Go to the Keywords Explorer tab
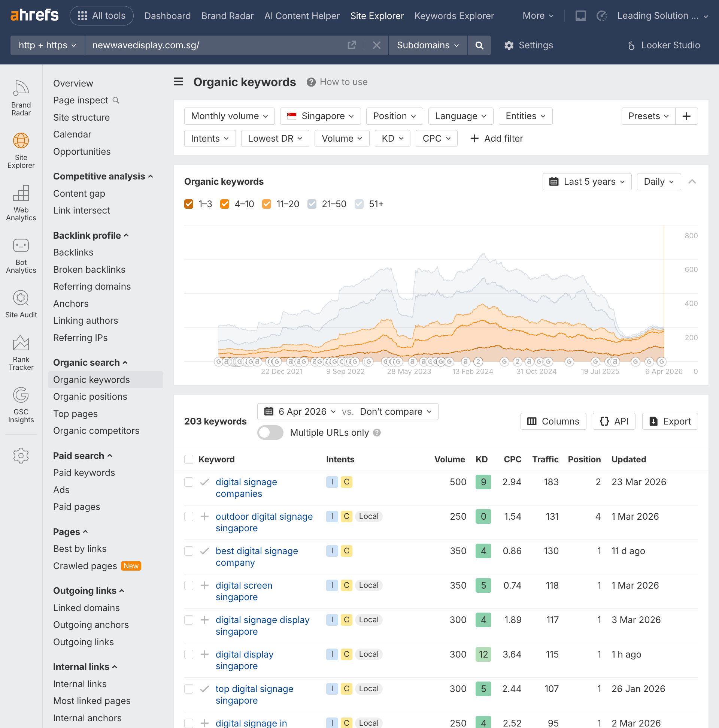 454,15
